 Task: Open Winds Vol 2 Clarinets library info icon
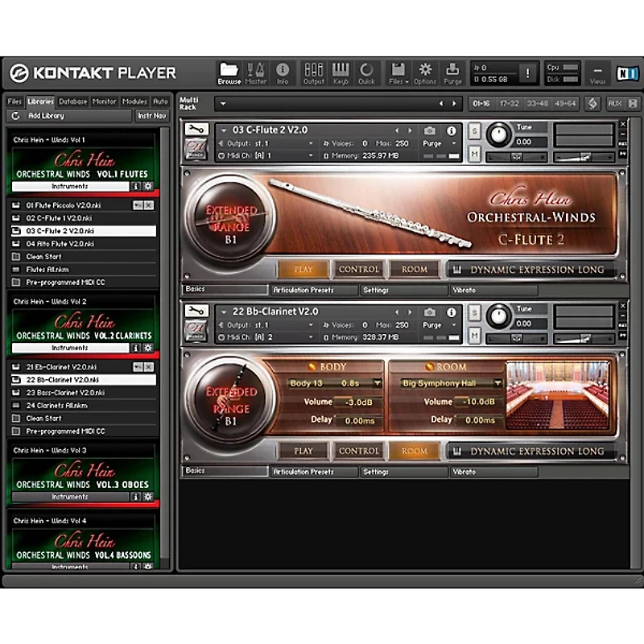[135, 348]
